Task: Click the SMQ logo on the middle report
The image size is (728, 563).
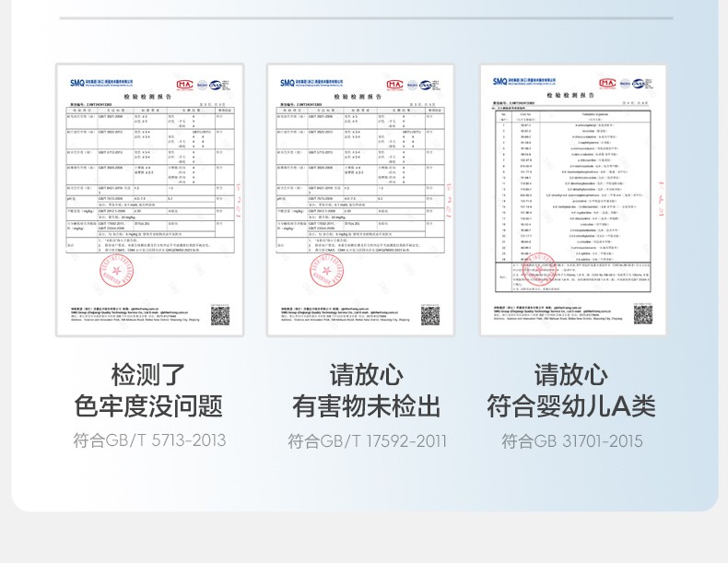Action: (288, 83)
